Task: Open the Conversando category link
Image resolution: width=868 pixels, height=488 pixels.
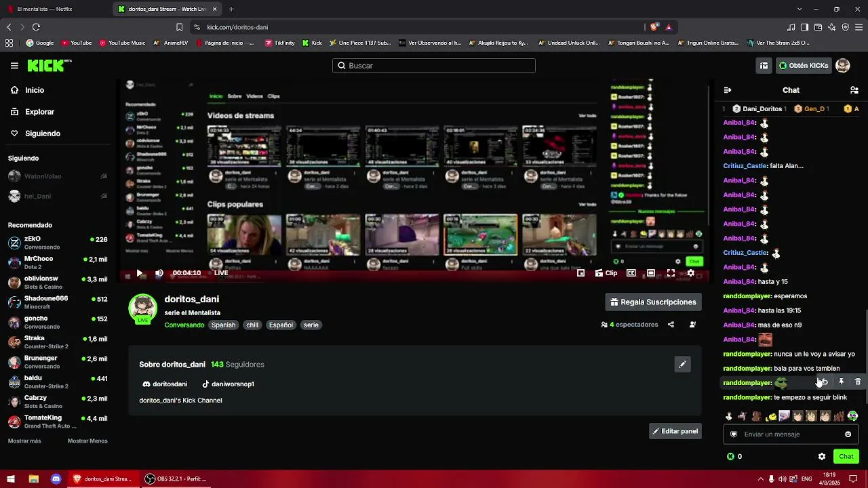Action: click(184, 325)
